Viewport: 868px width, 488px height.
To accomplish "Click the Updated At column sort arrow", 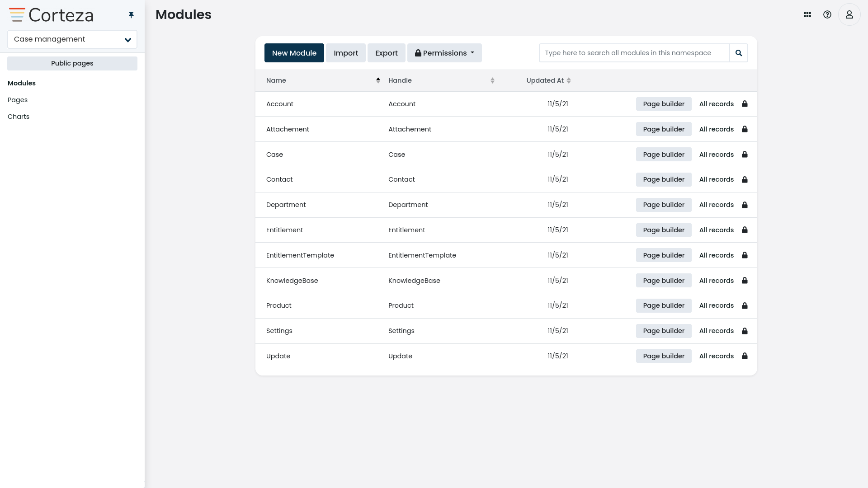I will coord(569,80).
